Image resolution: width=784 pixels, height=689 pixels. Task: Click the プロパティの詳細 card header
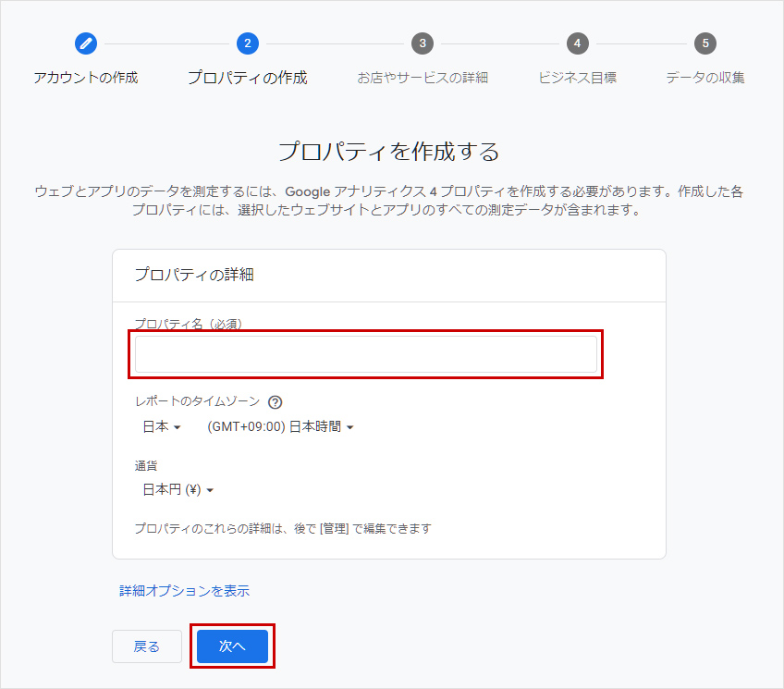(194, 275)
